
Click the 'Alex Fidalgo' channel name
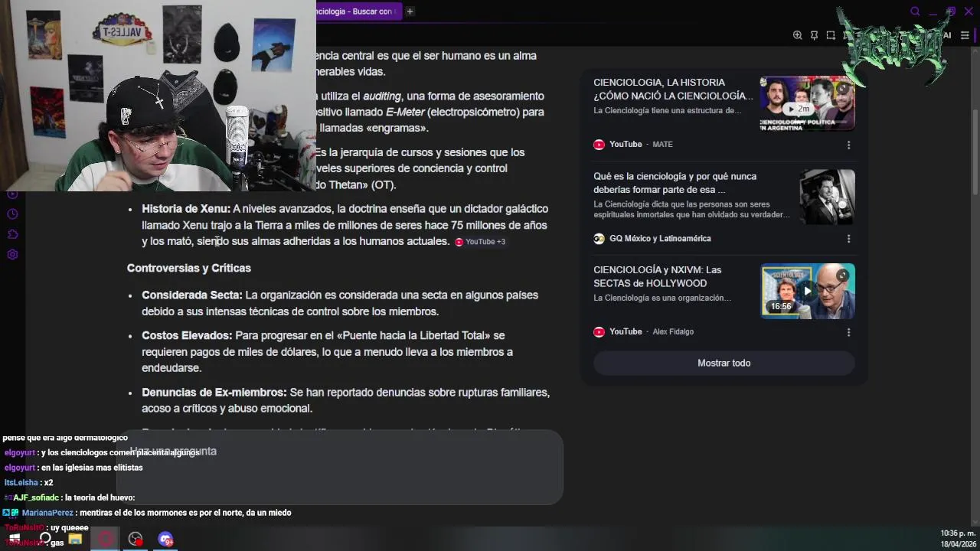click(673, 332)
